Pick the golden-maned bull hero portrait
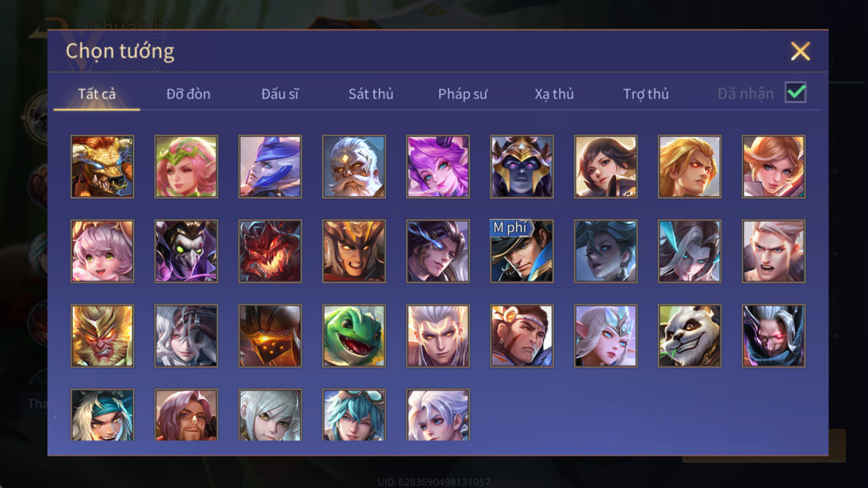 click(x=102, y=166)
